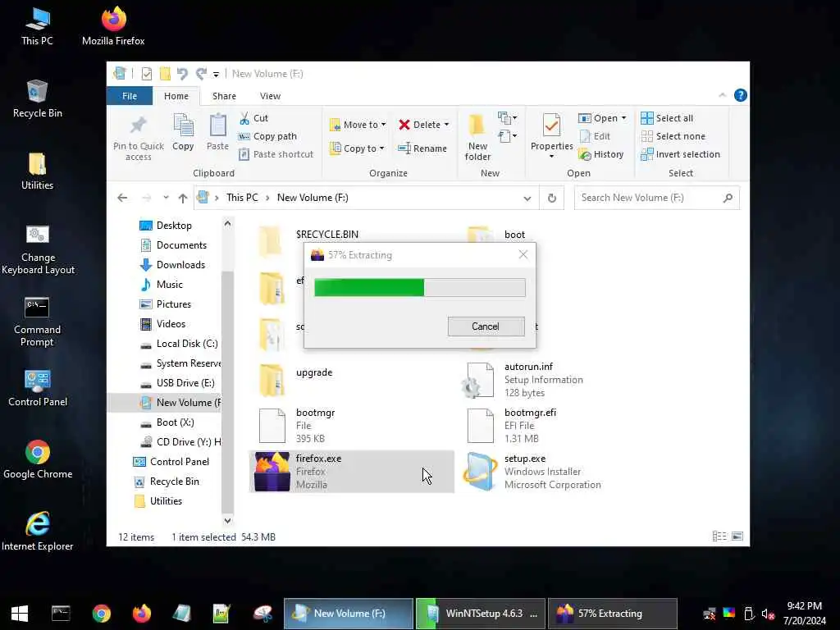840x630 pixels.
Task: Open Firefox from the taskbar
Action: 142,614
